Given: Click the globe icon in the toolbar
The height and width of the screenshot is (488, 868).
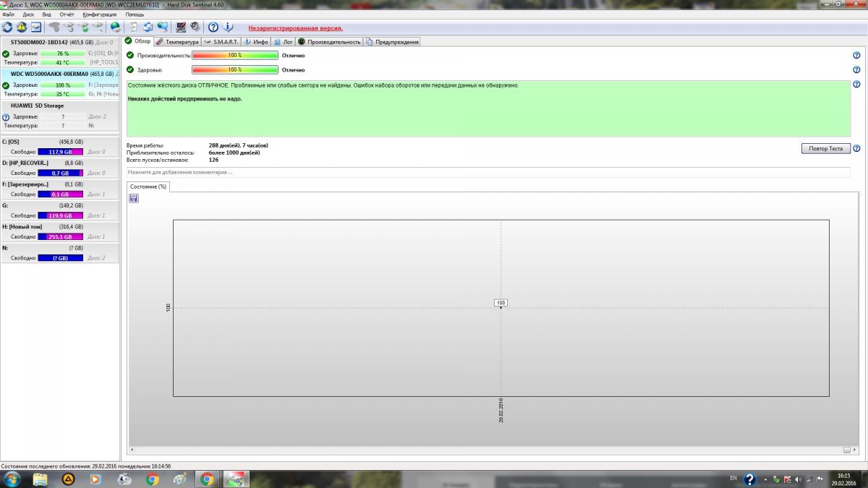Looking at the screenshot, I should point(115,27).
